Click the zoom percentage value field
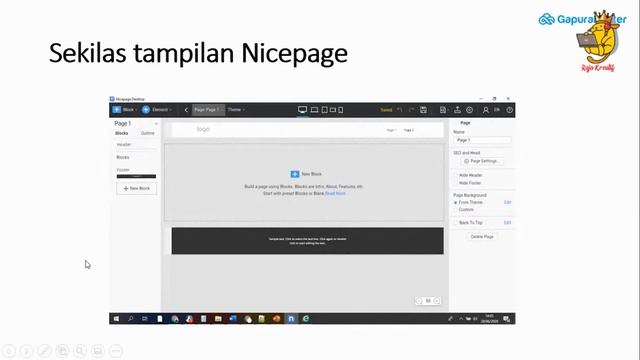This screenshot has width=640, height=360. pos(428,301)
